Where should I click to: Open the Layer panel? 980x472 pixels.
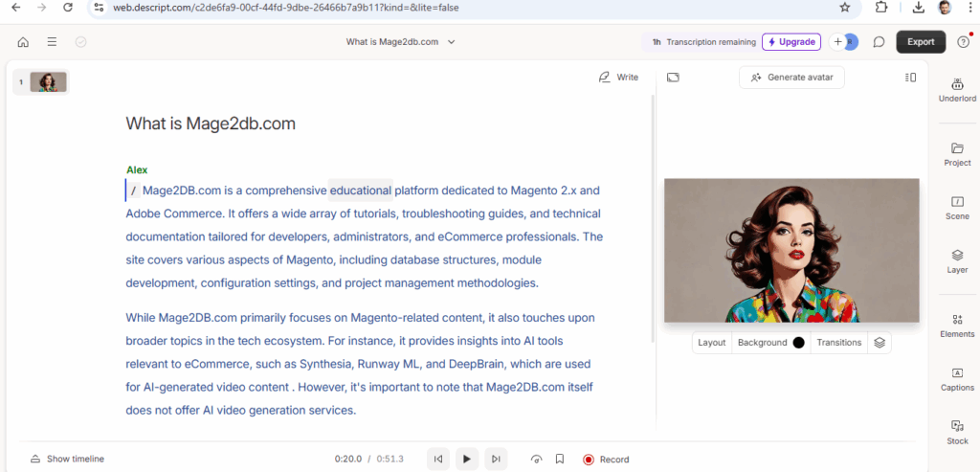[957, 262]
